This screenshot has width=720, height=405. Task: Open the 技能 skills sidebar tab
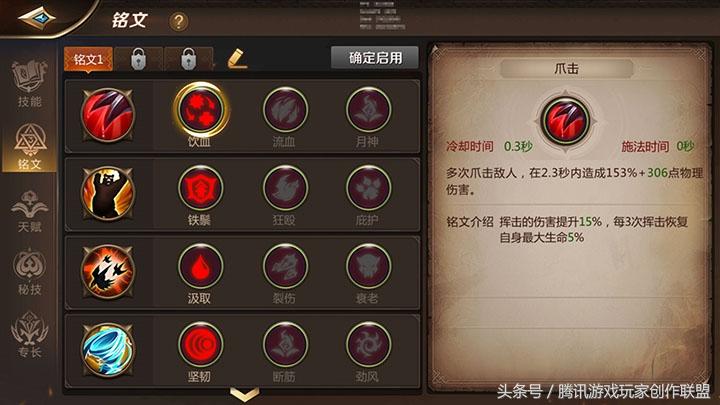pos(29,84)
